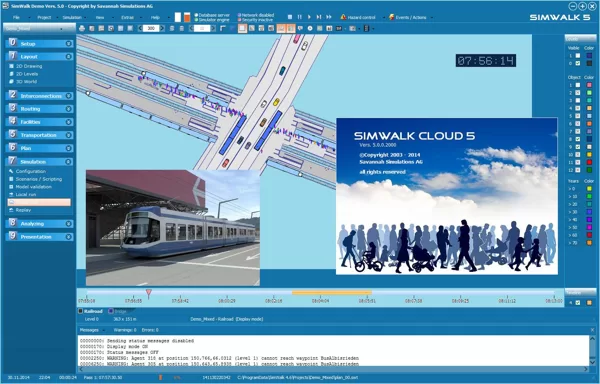600x384 pixels.
Task: Toggle level 1 visible checkbox
Action: point(578,56)
